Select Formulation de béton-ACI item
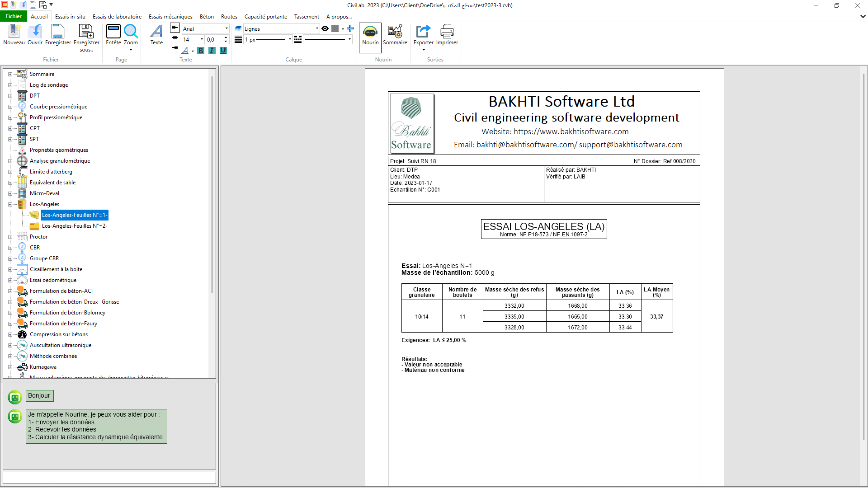868x488 pixels. click(61, 291)
